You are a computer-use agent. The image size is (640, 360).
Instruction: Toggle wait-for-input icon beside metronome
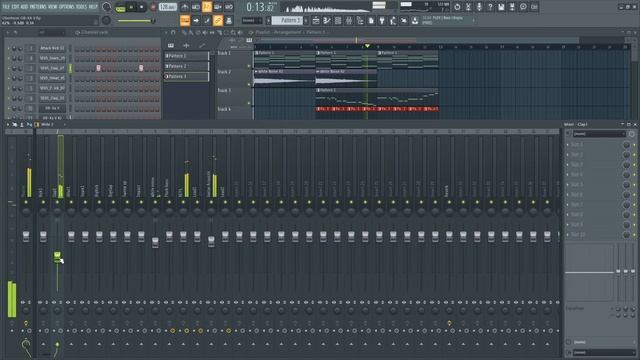[196, 7]
